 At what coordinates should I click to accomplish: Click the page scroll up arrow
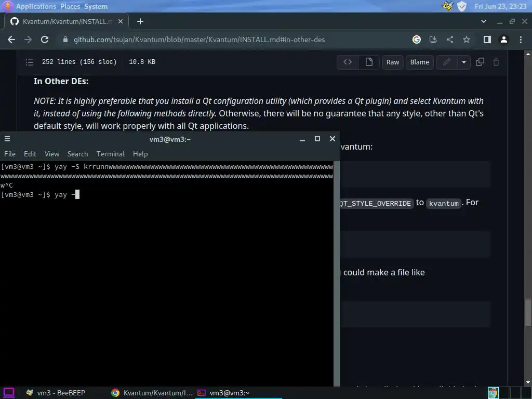(528, 54)
